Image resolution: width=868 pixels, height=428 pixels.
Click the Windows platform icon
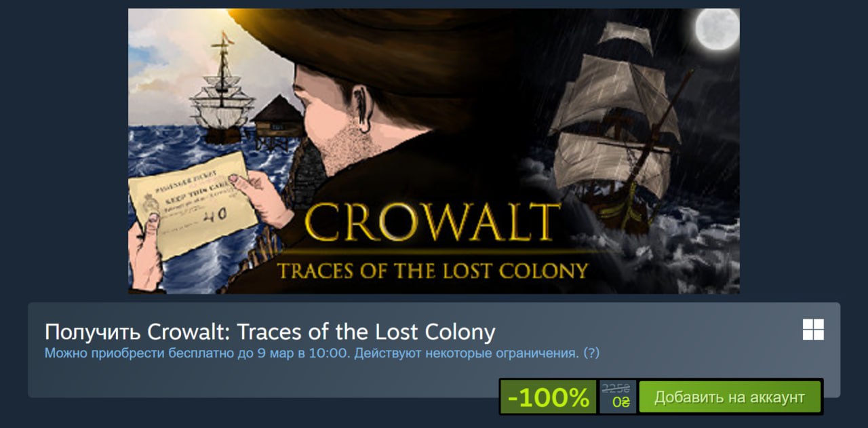[813, 330]
